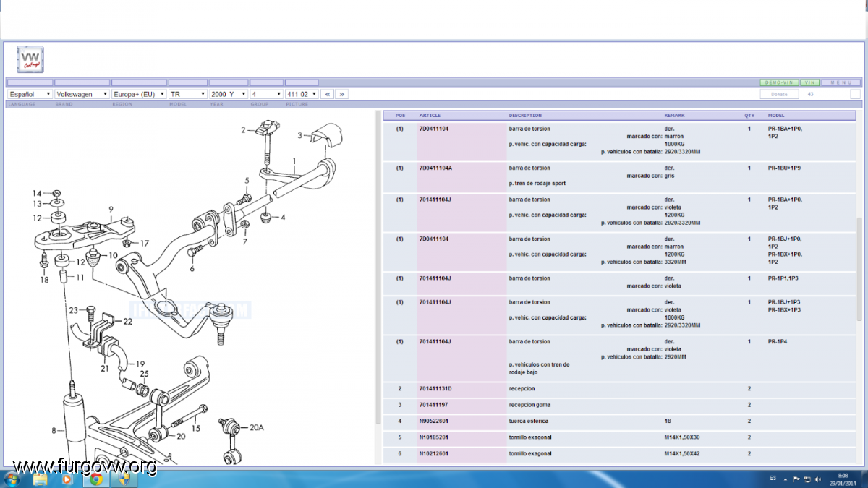Viewport: 868px width, 488px height.
Task: Select article N10185201 tornillo exagonal
Action: (619, 437)
